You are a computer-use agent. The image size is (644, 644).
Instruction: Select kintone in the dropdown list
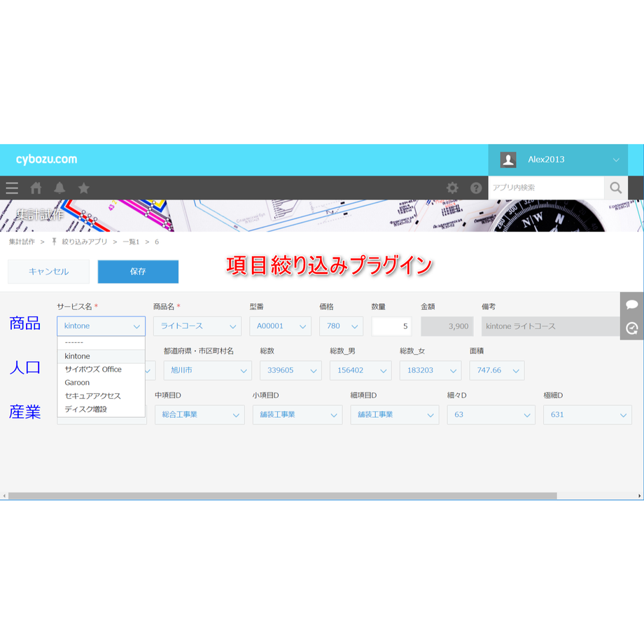pos(101,356)
